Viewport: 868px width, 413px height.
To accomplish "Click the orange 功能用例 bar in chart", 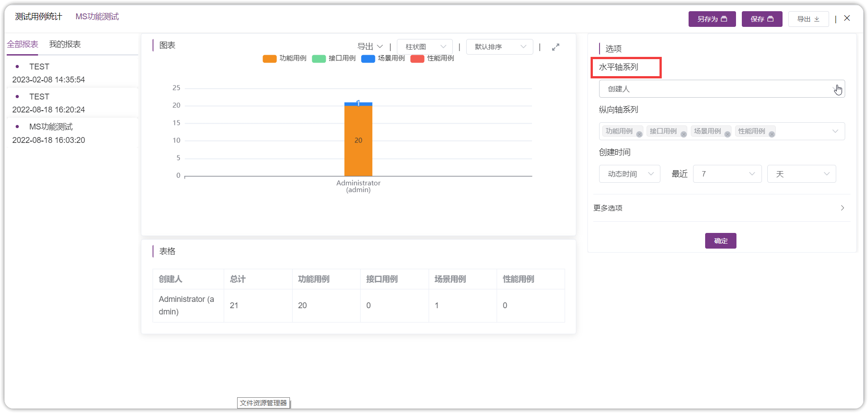I will pos(358,141).
